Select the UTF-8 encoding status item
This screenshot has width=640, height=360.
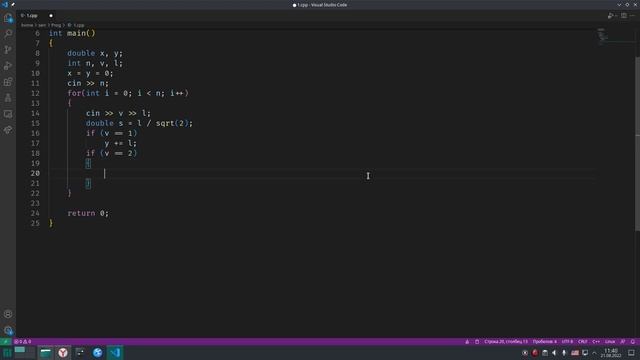click(567, 342)
